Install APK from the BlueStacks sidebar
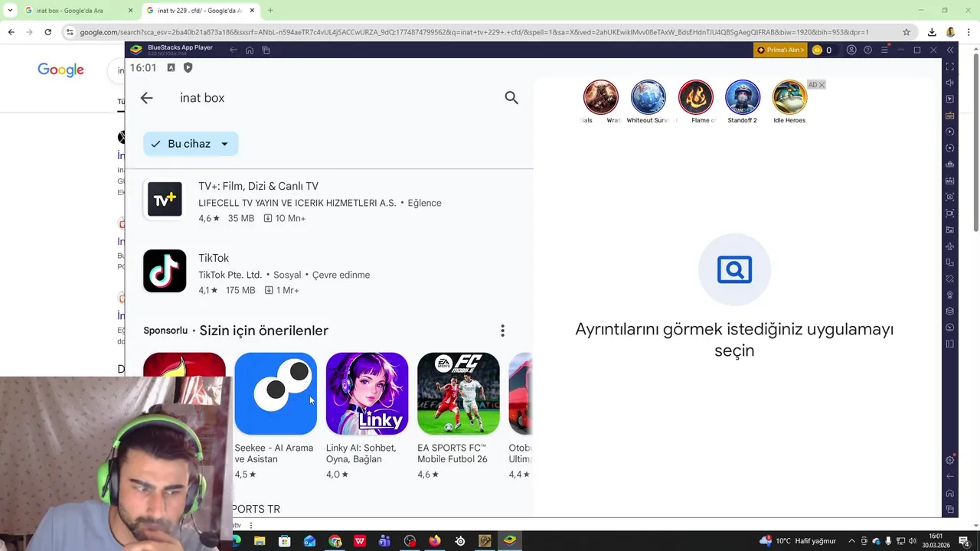The width and height of the screenshot is (980, 551). pos(950,181)
